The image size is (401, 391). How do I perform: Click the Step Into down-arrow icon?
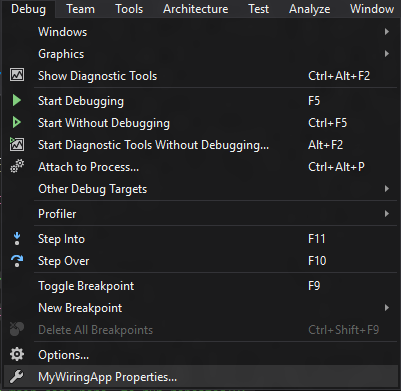click(x=17, y=239)
